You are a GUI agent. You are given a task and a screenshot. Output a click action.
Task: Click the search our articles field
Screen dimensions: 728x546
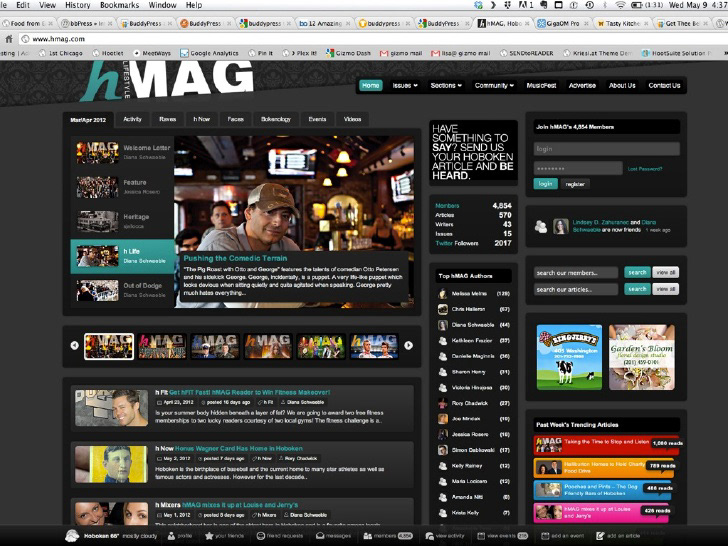[x=576, y=289]
